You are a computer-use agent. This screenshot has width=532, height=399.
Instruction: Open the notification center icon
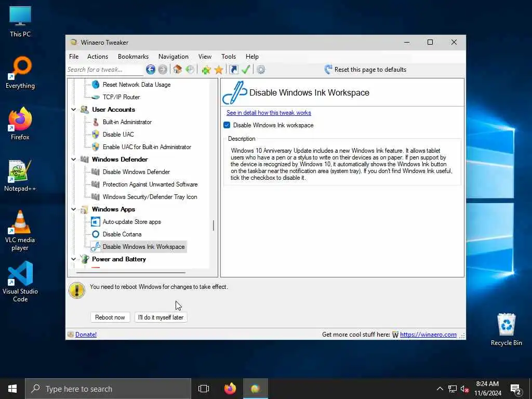pos(516,389)
